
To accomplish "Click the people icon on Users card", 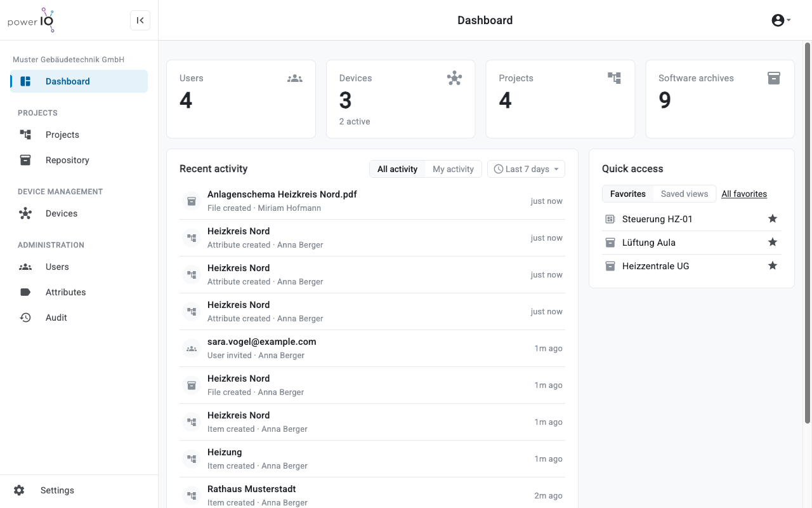I will coord(295,79).
